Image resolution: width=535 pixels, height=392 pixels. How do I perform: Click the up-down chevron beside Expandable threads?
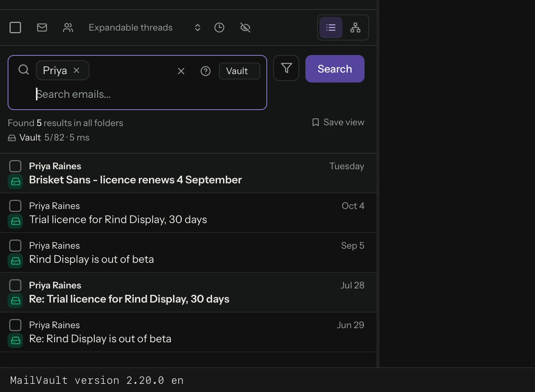(198, 27)
